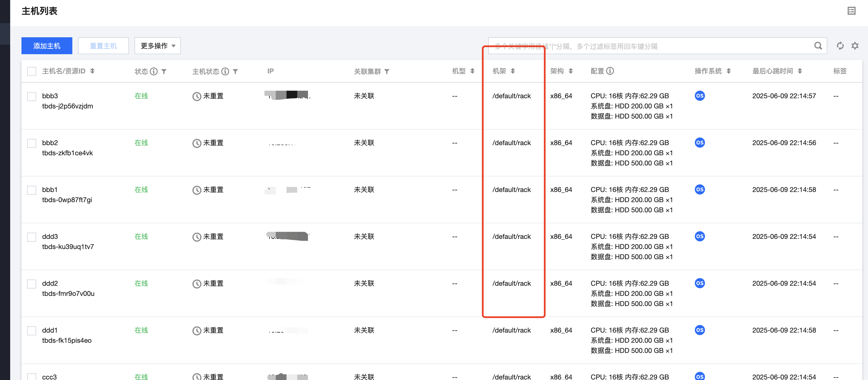This screenshot has width=868, height=380.
Task: Open the 状态 column filter
Action: click(164, 71)
